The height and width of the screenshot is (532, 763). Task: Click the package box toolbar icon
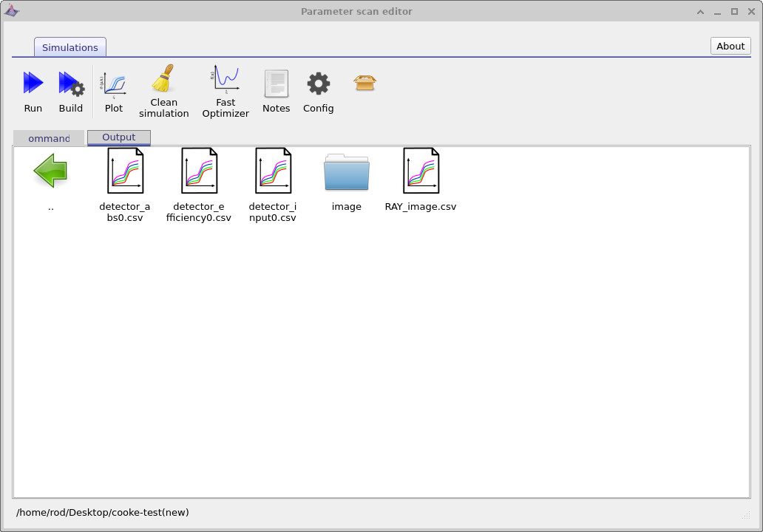(x=364, y=83)
